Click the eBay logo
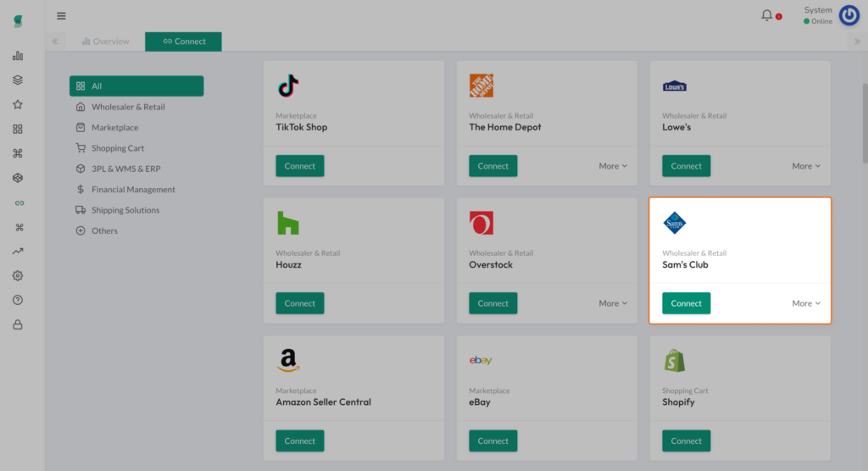 (x=481, y=360)
